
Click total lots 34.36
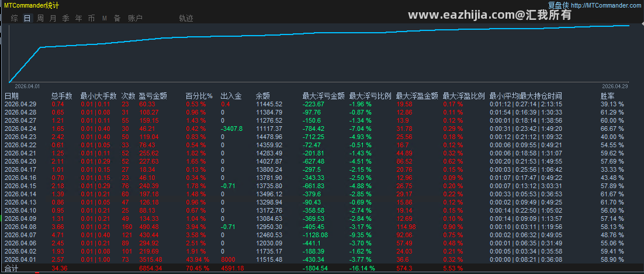click(x=60, y=269)
